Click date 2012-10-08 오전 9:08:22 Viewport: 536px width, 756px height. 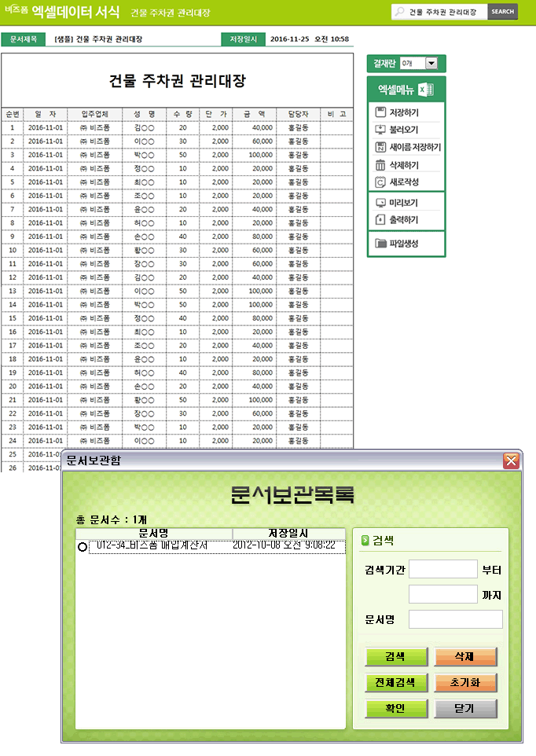284,545
